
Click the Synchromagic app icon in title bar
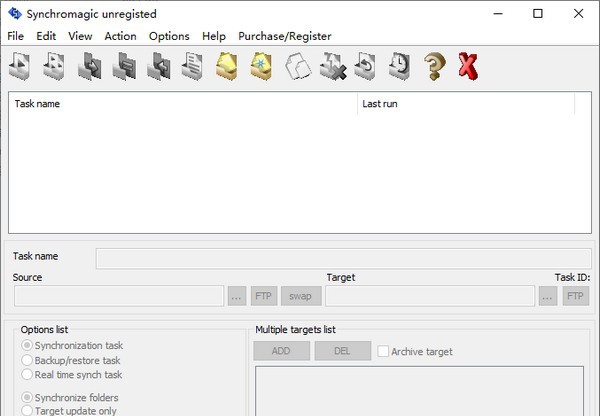pyautogui.click(x=15, y=14)
